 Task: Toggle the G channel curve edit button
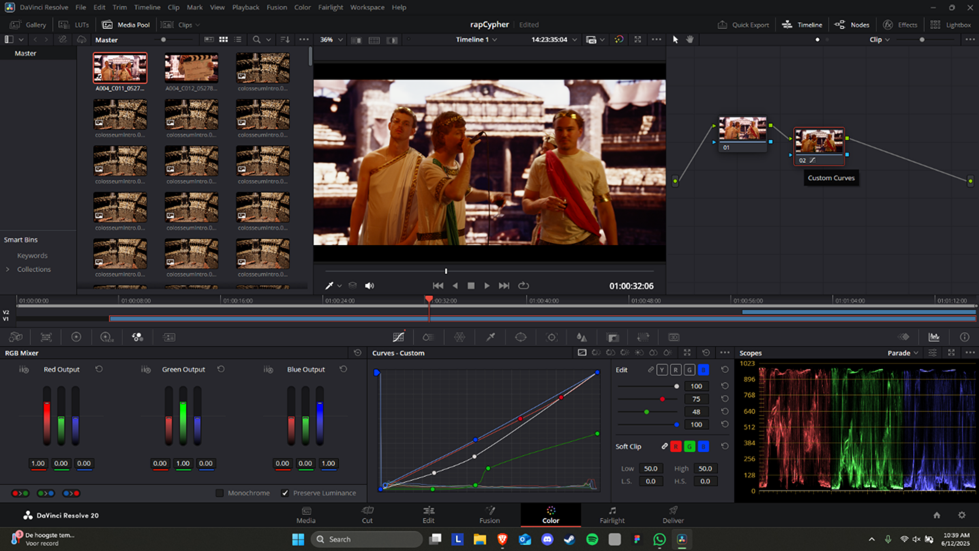(x=689, y=370)
